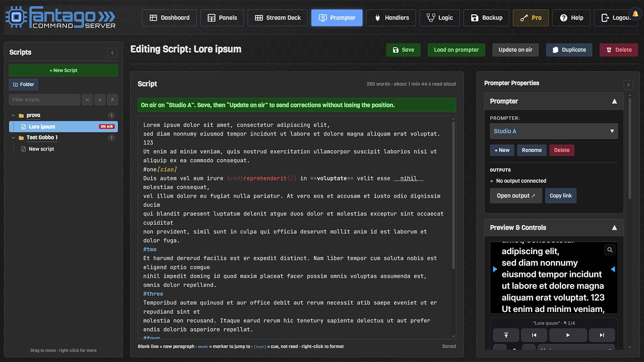The width and height of the screenshot is (644, 362).
Task: Open the Dashboard page
Action: tap(169, 18)
